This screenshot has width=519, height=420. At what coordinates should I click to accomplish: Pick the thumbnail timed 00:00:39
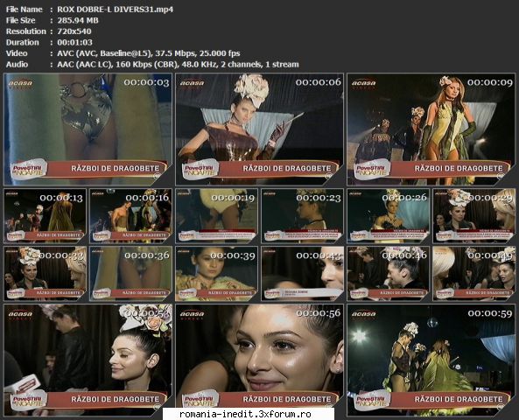pyautogui.click(x=216, y=273)
